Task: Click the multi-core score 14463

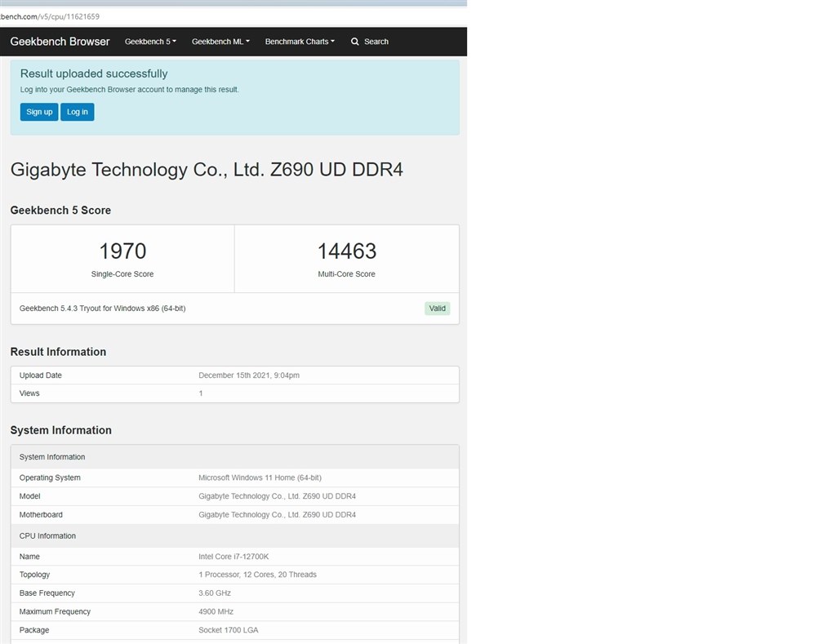Action: coord(346,251)
